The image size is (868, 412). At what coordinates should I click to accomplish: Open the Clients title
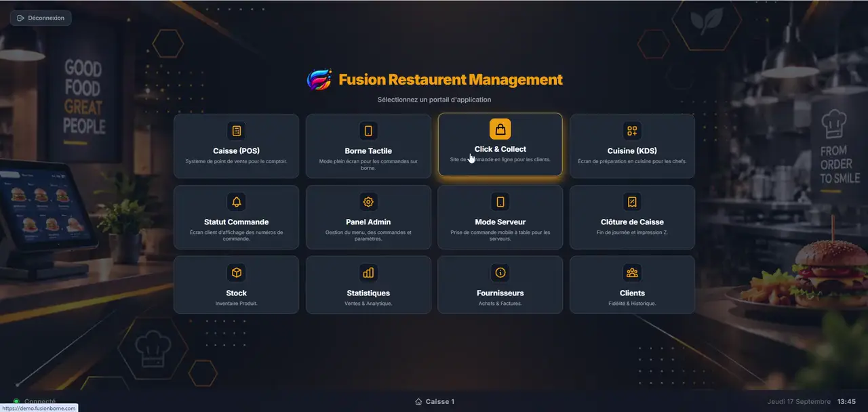632,293
